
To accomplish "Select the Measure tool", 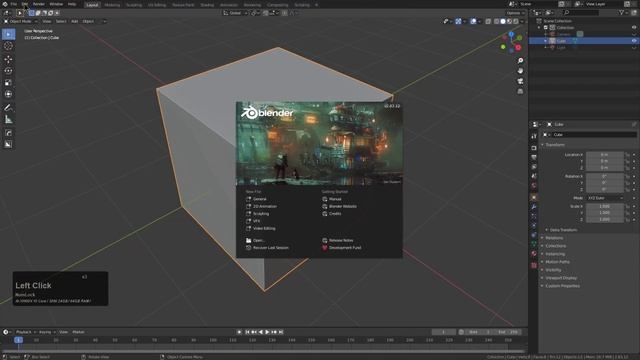I will (x=8, y=120).
